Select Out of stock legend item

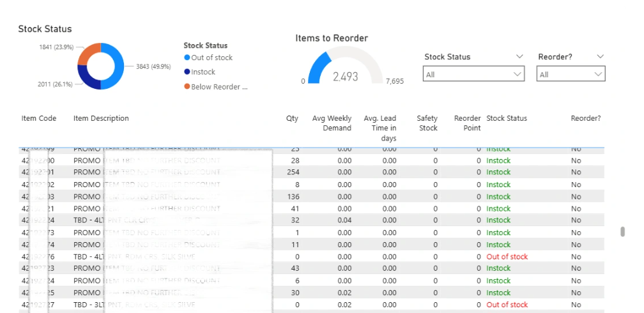208,57
